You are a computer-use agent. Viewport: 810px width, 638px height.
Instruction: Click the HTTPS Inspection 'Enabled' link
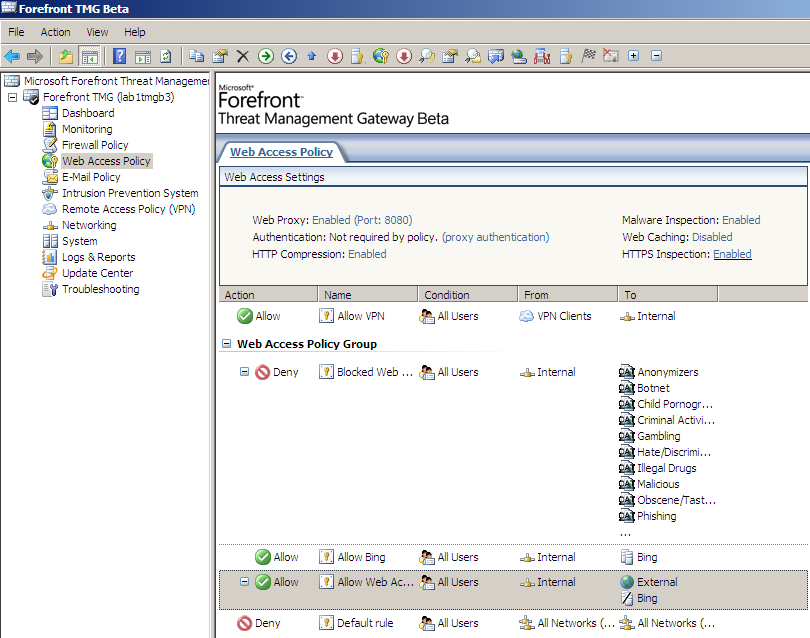tap(732, 254)
